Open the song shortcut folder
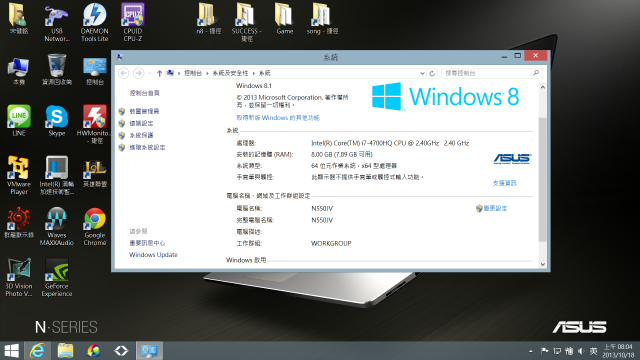 (x=322, y=19)
